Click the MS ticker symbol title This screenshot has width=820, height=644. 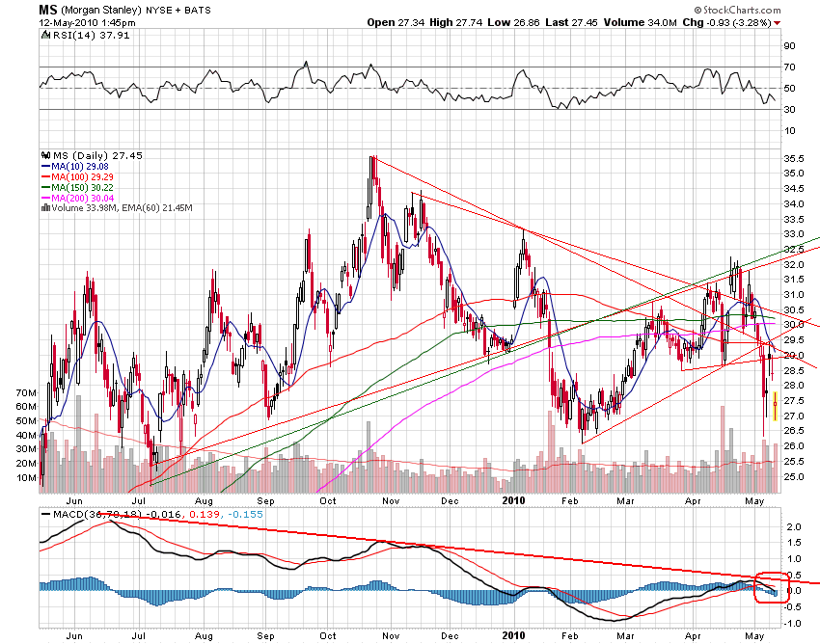point(48,10)
